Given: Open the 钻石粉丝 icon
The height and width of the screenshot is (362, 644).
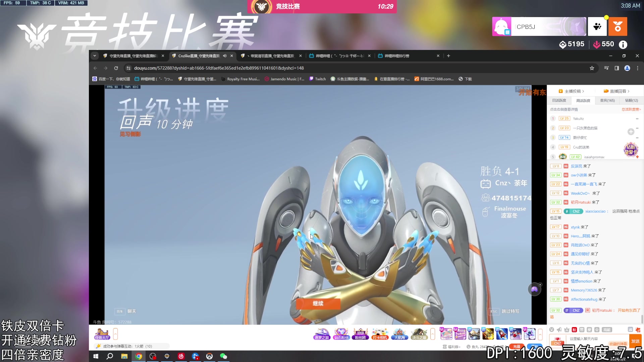Looking at the screenshot, I should (x=341, y=334).
